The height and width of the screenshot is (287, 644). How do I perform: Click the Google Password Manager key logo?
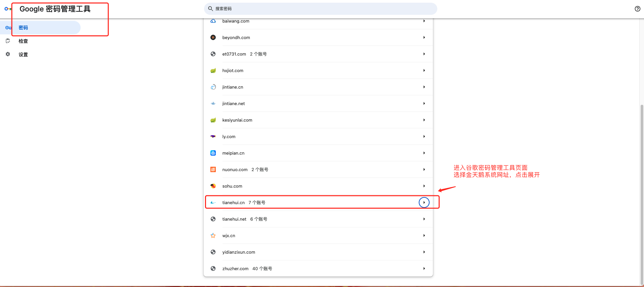coord(7,9)
